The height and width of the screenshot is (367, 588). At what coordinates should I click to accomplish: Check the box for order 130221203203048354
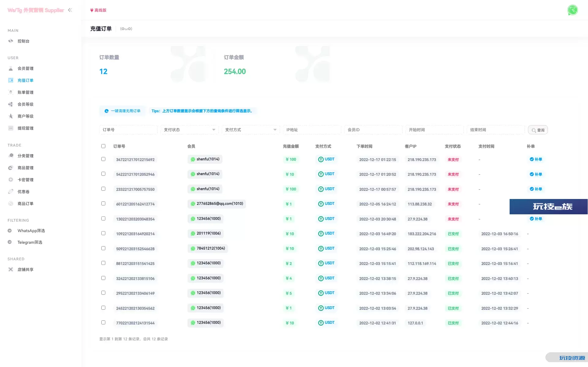tap(103, 219)
